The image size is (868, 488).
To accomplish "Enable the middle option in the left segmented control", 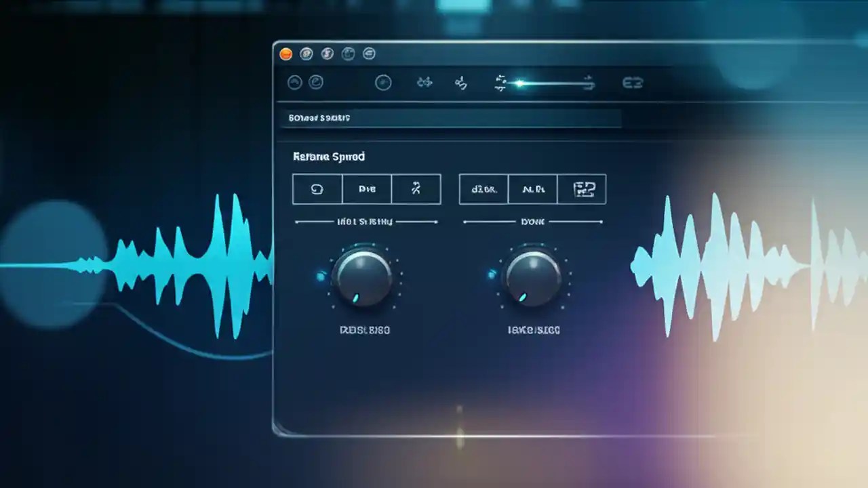I will (x=366, y=189).
